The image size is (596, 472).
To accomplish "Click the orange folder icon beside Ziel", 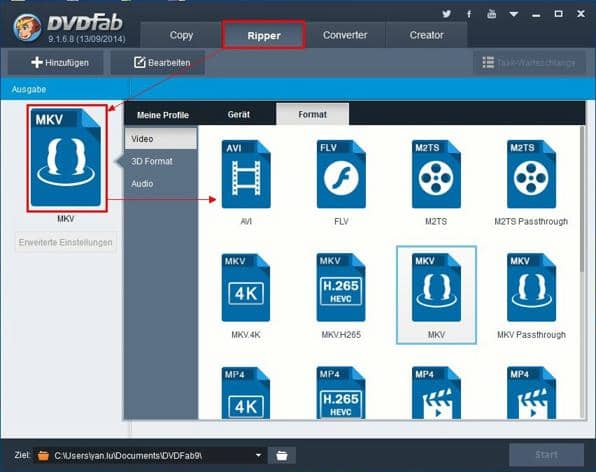I will [43, 455].
